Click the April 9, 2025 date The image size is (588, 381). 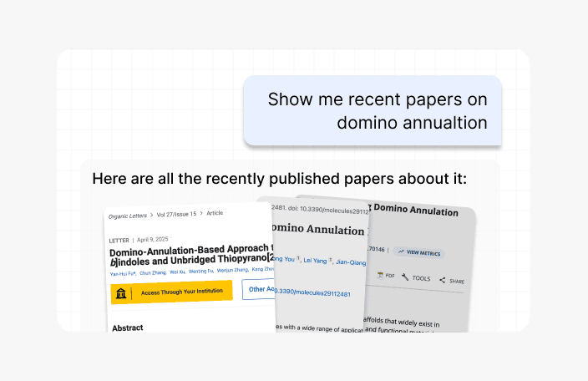pos(152,239)
